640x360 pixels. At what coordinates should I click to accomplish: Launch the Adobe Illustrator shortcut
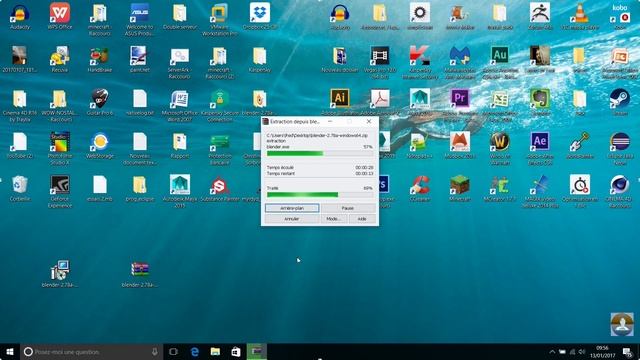pyautogui.click(x=340, y=102)
